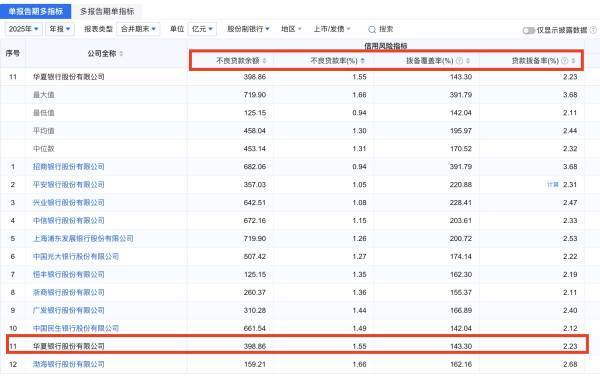Open 中国光大银行股份有限公司 link

[76, 256]
